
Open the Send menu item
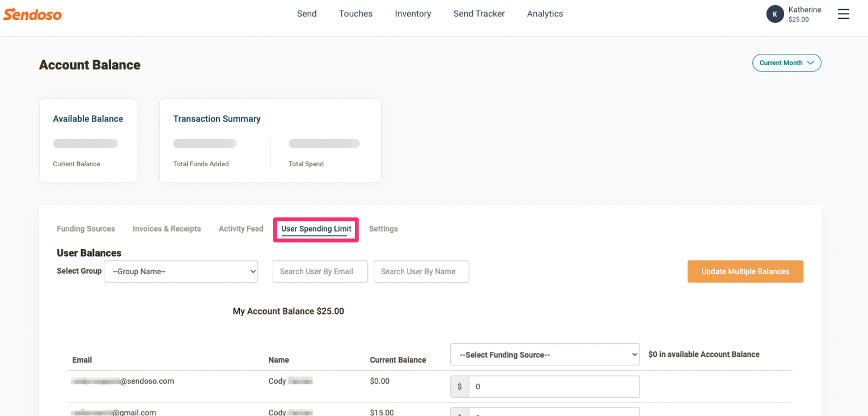(x=307, y=14)
